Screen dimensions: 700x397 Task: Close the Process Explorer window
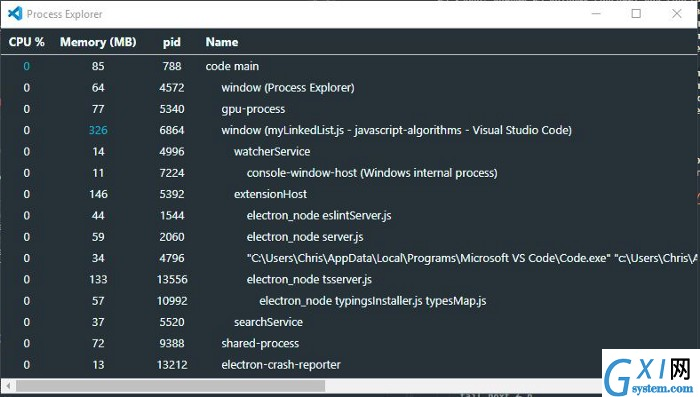tap(677, 14)
